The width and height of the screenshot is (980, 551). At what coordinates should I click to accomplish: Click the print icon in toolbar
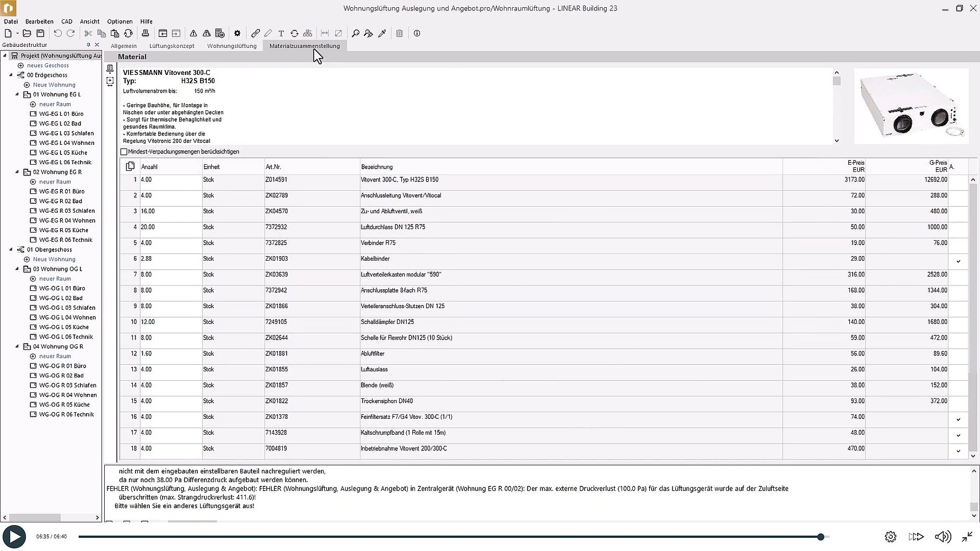(x=145, y=34)
